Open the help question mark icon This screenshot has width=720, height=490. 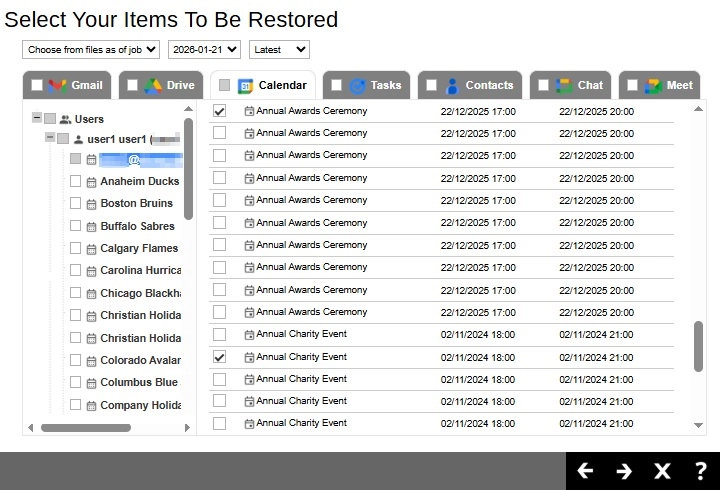tap(701, 471)
